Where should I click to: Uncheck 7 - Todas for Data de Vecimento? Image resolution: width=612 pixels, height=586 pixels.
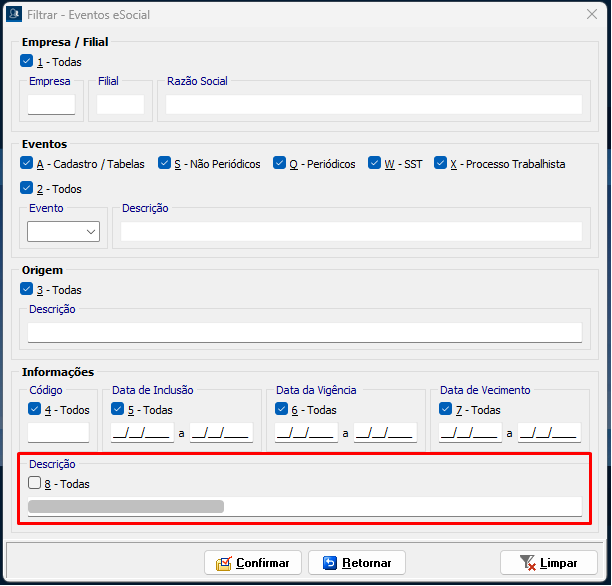[446, 409]
